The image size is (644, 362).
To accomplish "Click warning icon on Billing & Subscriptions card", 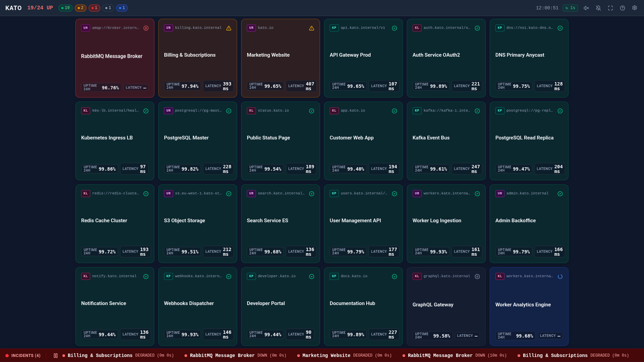I will 229,28.
